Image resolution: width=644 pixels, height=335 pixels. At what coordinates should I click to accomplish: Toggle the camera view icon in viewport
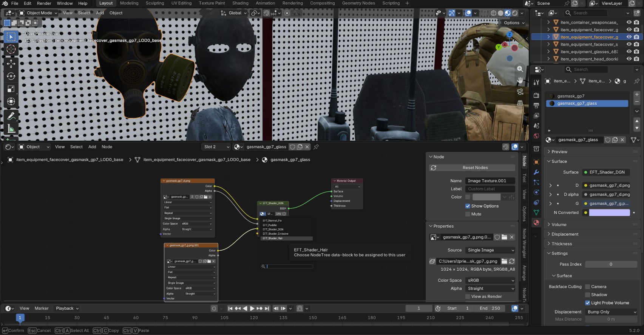point(520,92)
